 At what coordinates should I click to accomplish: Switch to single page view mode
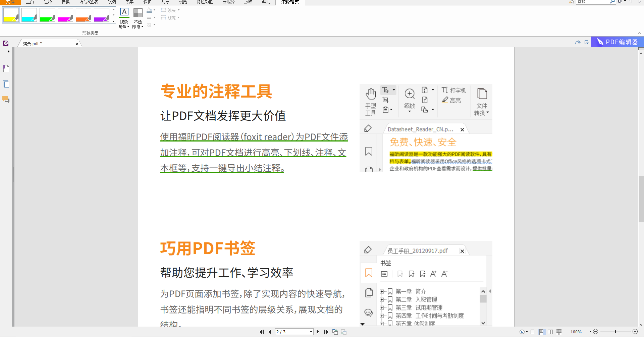pyautogui.click(x=533, y=332)
